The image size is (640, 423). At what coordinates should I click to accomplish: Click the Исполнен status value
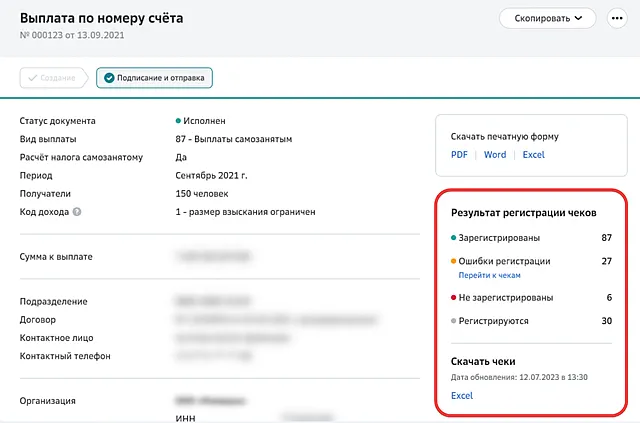tap(200, 121)
